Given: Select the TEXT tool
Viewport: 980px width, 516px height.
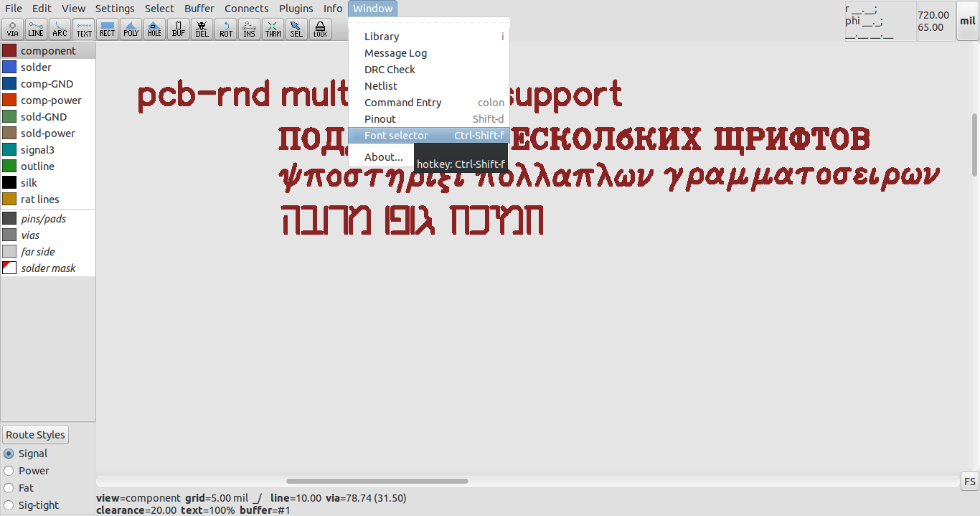Looking at the screenshot, I should [84, 29].
